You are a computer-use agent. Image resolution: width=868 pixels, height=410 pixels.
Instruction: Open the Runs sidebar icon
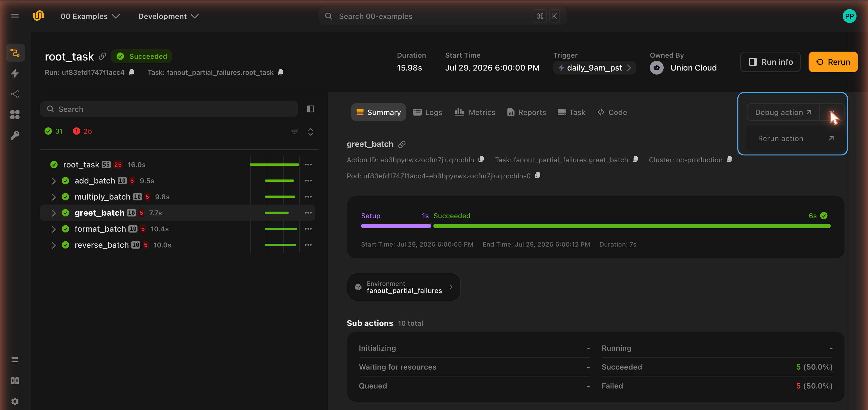tap(15, 53)
